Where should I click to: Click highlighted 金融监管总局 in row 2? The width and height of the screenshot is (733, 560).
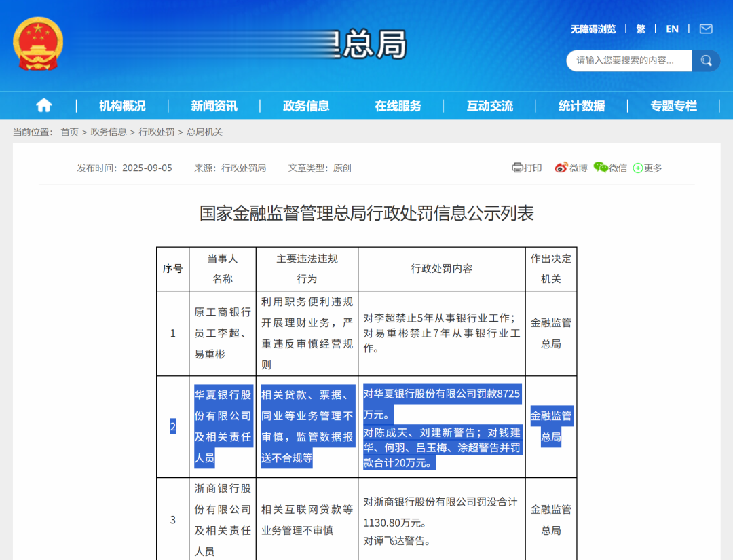point(551,426)
